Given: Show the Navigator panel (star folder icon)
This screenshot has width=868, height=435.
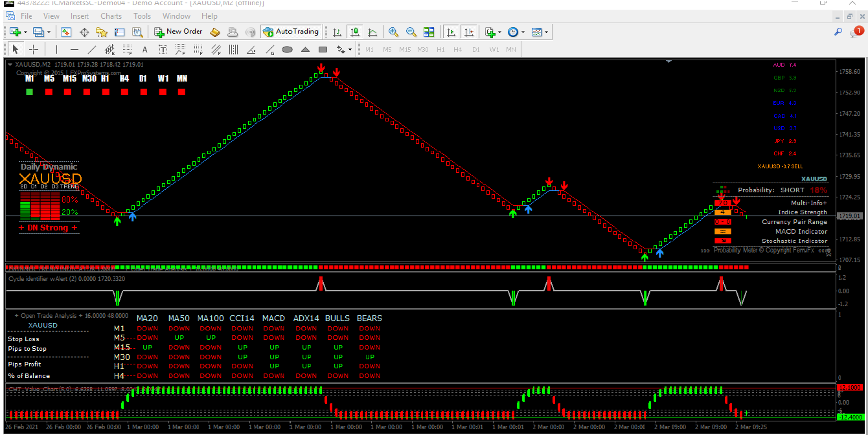Looking at the screenshot, I should pyautogui.click(x=102, y=32).
